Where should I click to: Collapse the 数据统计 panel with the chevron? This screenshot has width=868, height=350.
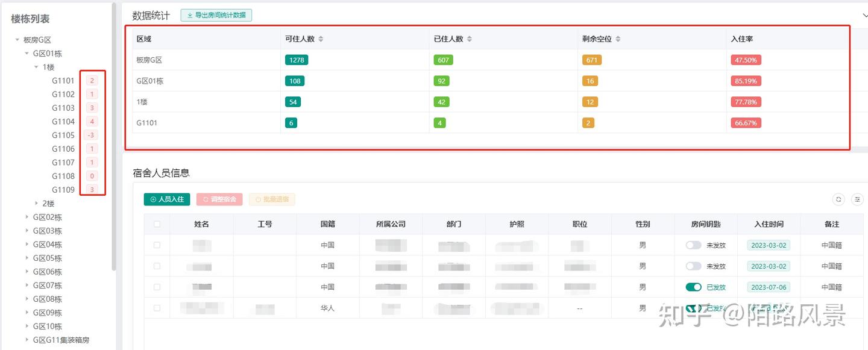[x=864, y=16]
